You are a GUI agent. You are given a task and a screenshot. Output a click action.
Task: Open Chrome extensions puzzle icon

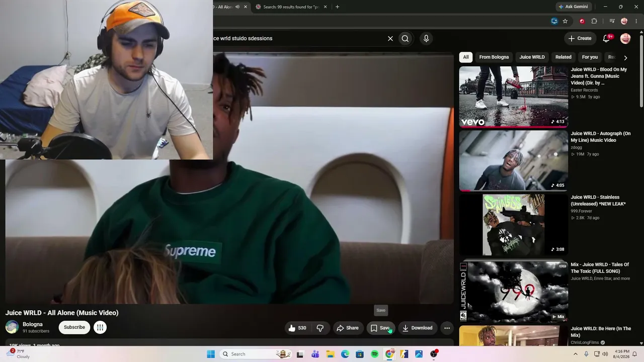tap(594, 21)
